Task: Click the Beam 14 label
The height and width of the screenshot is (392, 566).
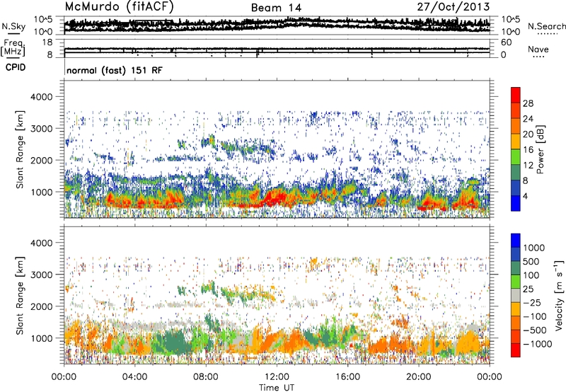Action: (x=276, y=8)
